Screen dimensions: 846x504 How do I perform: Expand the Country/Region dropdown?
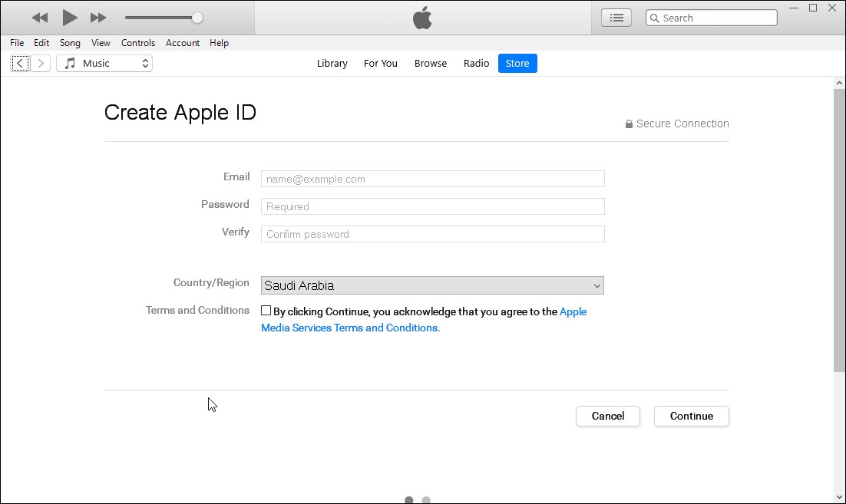tap(432, 285)
